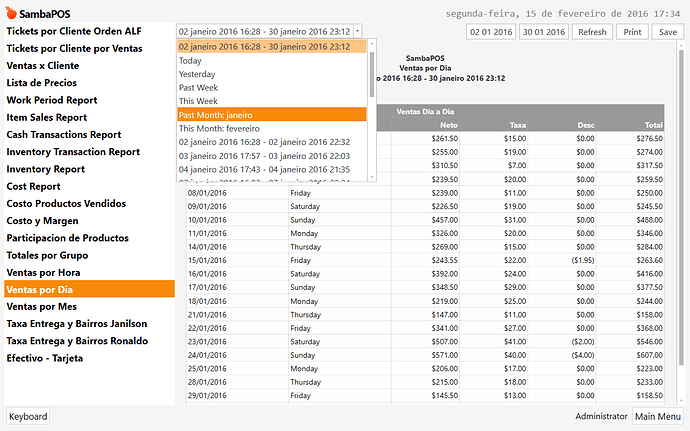Open 'Lista de Precios' report
Image resolution: width=690 pixels, height=431 pixels.
click(89, 83)
